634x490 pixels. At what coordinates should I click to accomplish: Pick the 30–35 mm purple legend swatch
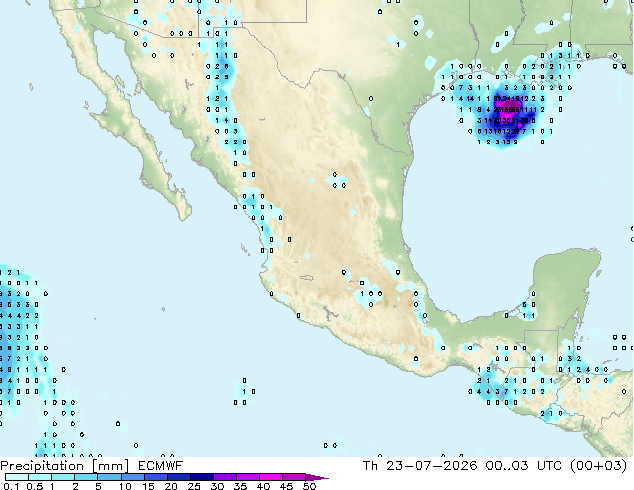pyautogui.click(x=224, y=477)
